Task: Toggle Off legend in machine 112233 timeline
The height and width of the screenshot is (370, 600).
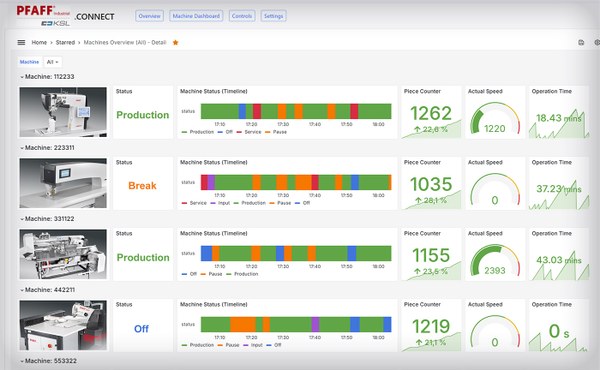Action: coord(225,132)
